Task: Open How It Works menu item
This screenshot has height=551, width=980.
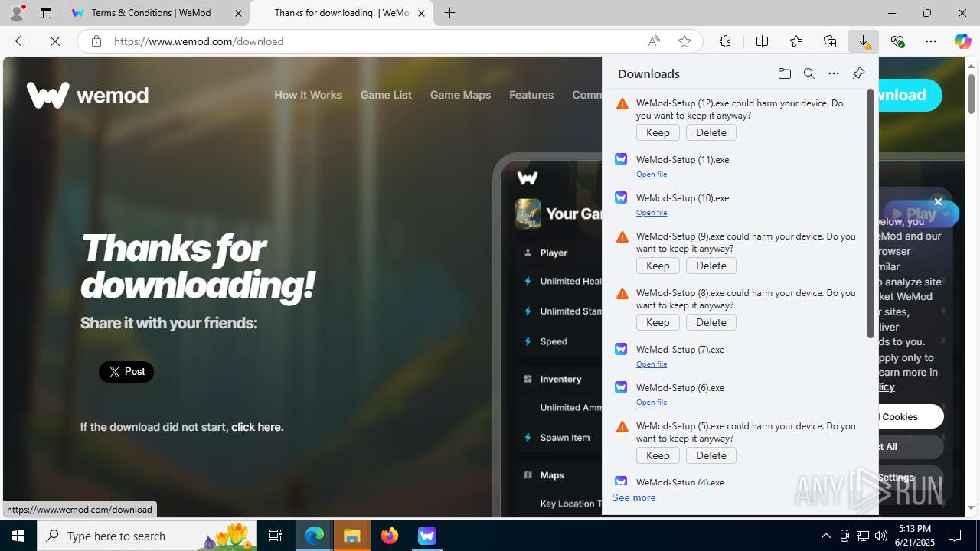Action: [x=308, y=95]
